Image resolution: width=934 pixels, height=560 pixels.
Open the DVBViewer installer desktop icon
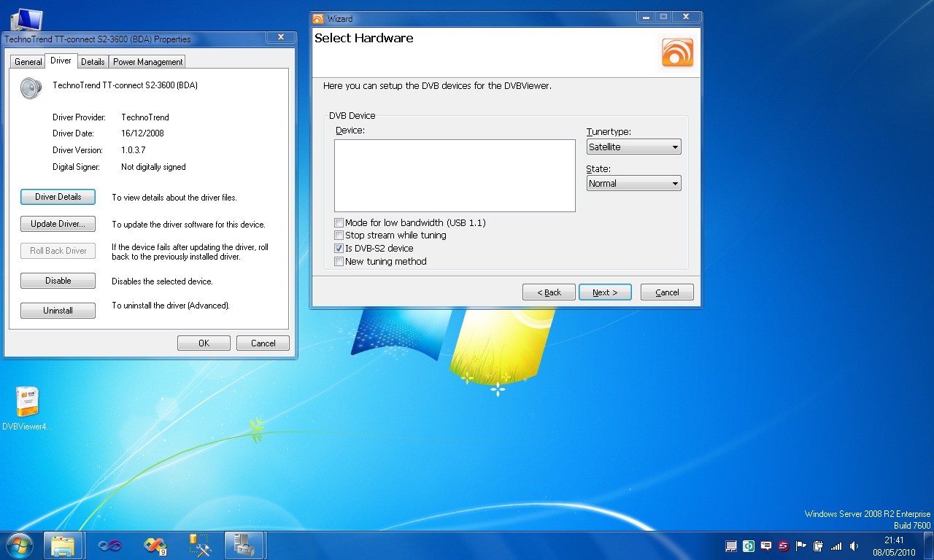(x=27, y=408)
